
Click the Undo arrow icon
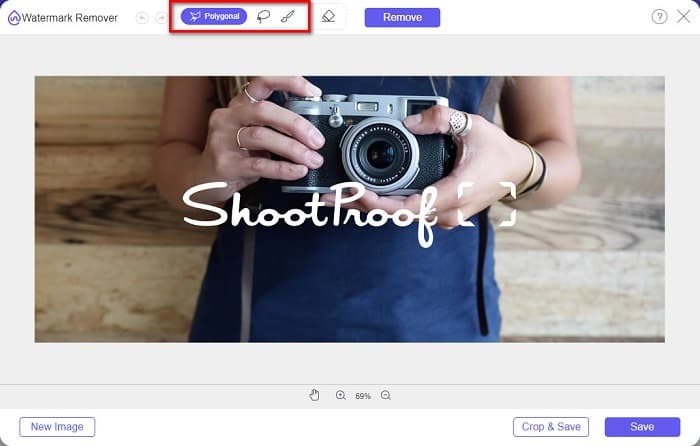point(142,18)
